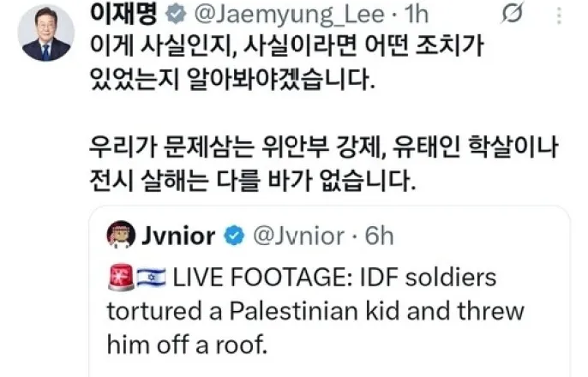Click the paragraph starting 우리가 문제삼는
This screenshot has width=588, height=377.
[324, 164]
